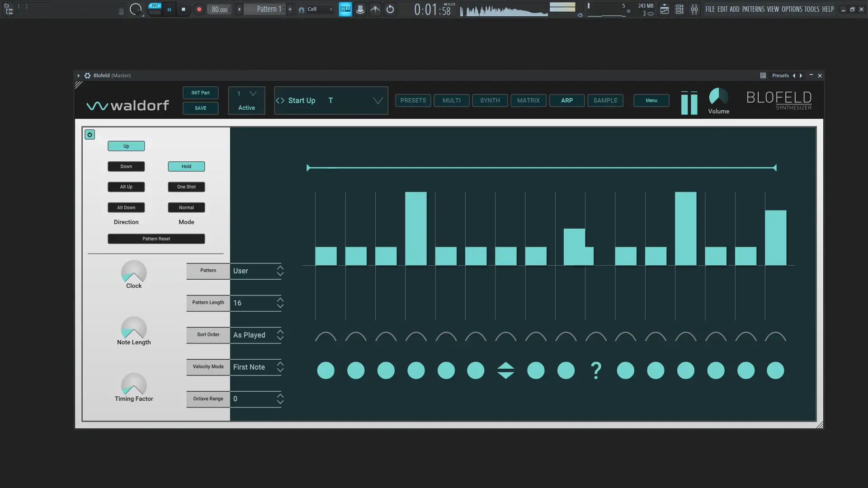868x488 pixels.
Task: Select One Shot mode
Action: (x=186, y=187)
